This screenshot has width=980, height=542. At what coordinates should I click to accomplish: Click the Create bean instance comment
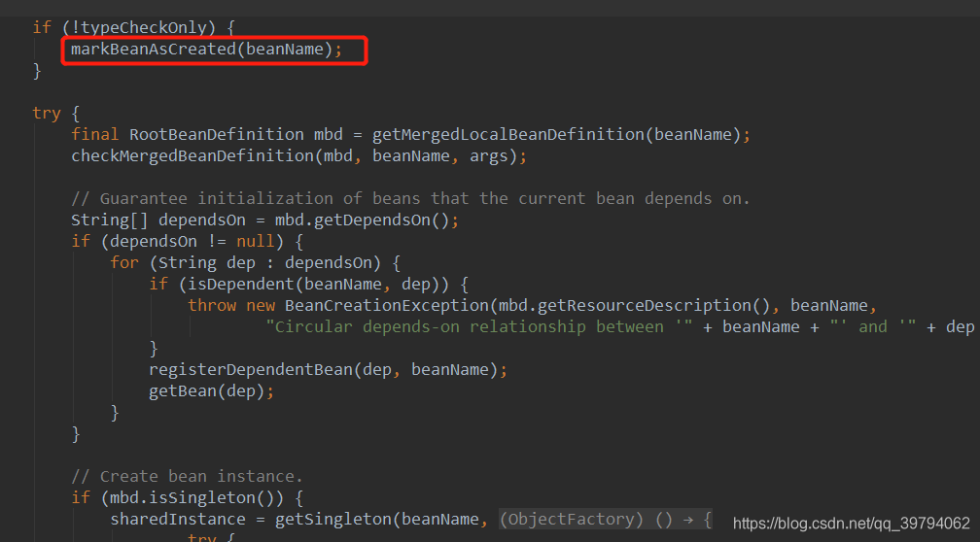point(187,476)
